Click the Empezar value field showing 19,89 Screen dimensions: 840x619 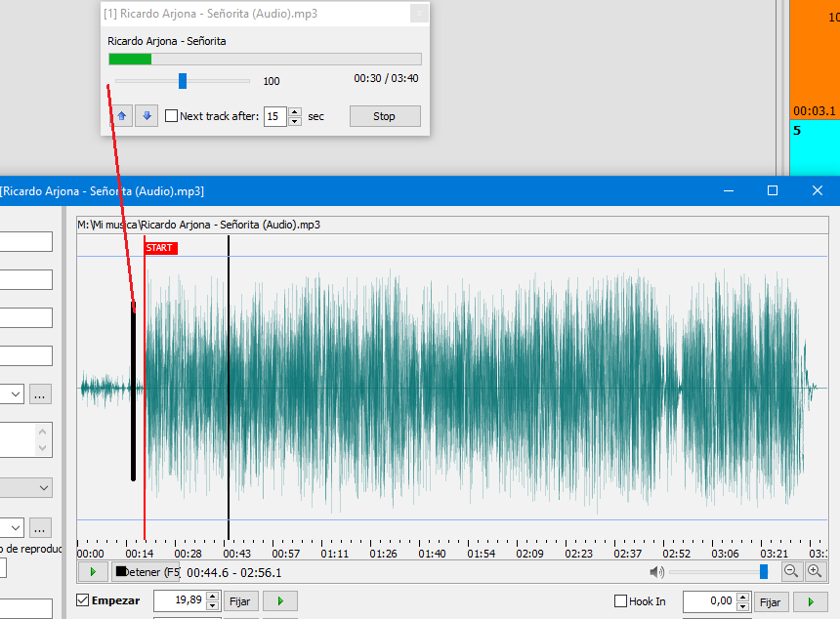coord(180,600)
